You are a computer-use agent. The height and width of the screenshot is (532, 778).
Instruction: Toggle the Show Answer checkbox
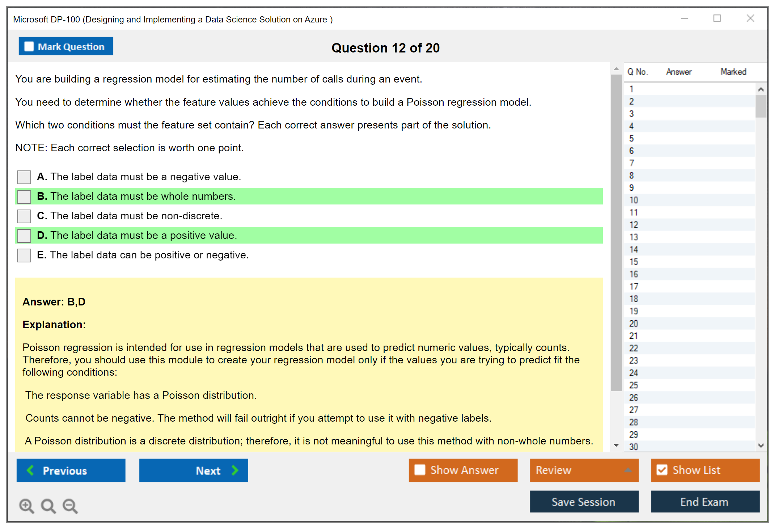click(x=420, y=470)
